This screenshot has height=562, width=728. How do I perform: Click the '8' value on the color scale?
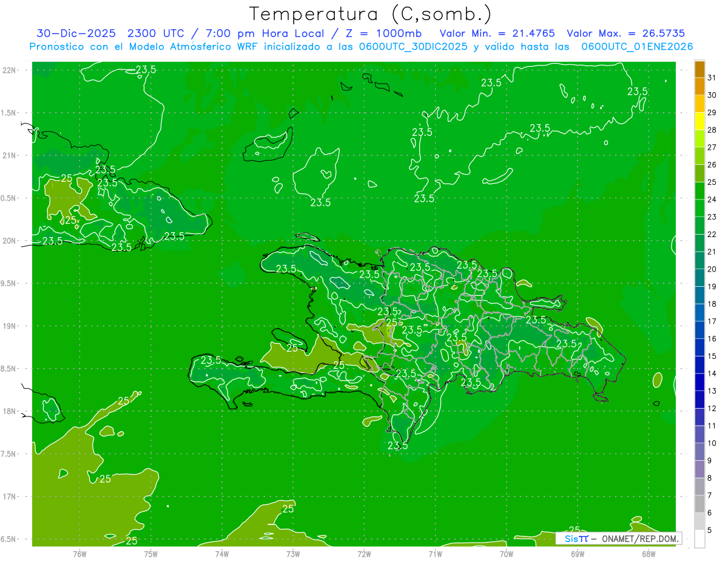coord(710,478)
